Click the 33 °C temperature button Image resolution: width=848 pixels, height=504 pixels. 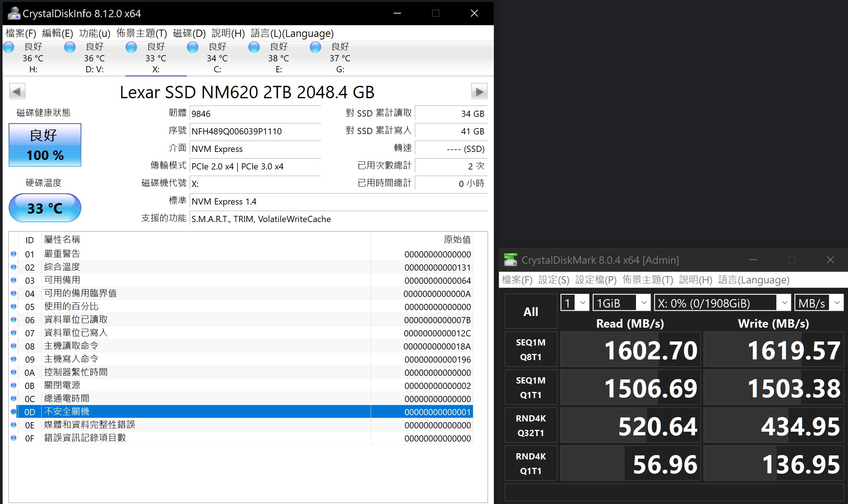pyautogui.click(x=45, y=208)
